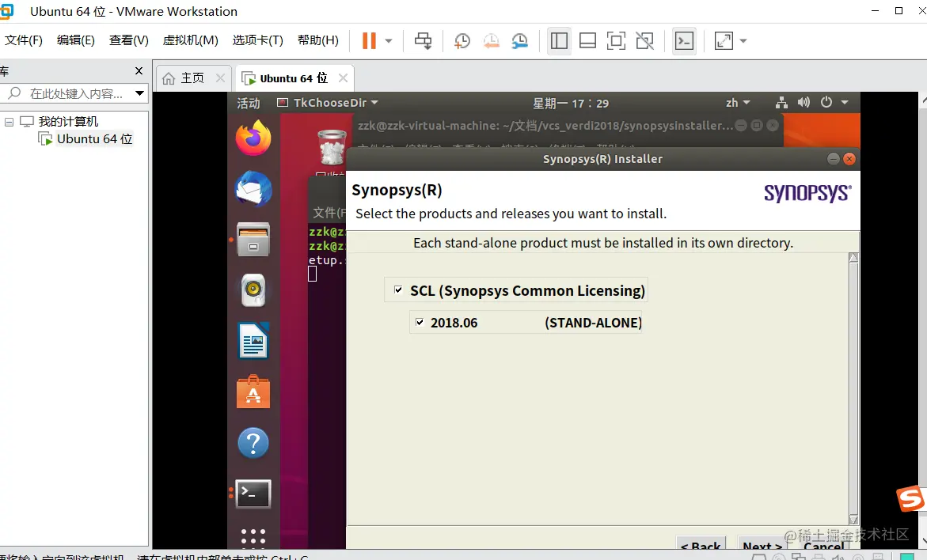Click the Back button in installer
This screenshot has width=927, height=560.
[x=700, y=544]
